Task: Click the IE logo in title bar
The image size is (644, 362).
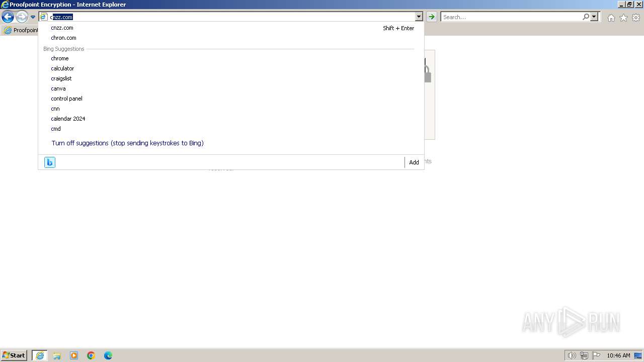Action: click(x=5, y=5)
